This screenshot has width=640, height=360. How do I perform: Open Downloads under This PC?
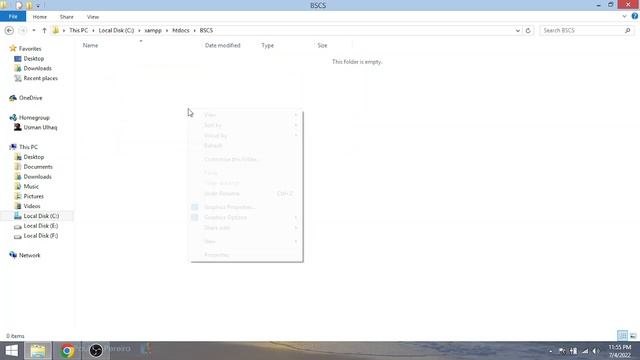[37, 177]
